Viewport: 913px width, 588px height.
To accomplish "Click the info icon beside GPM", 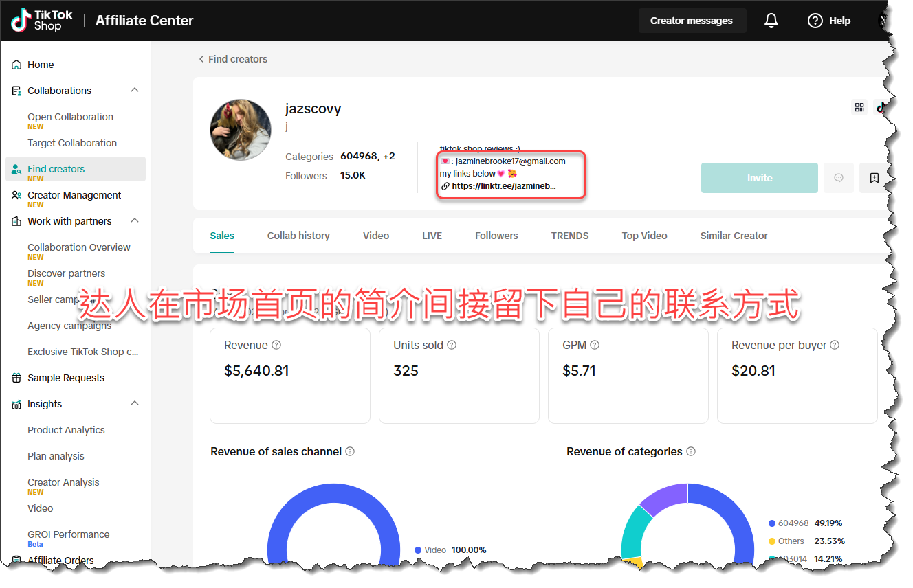I will (x=595, y=345).
